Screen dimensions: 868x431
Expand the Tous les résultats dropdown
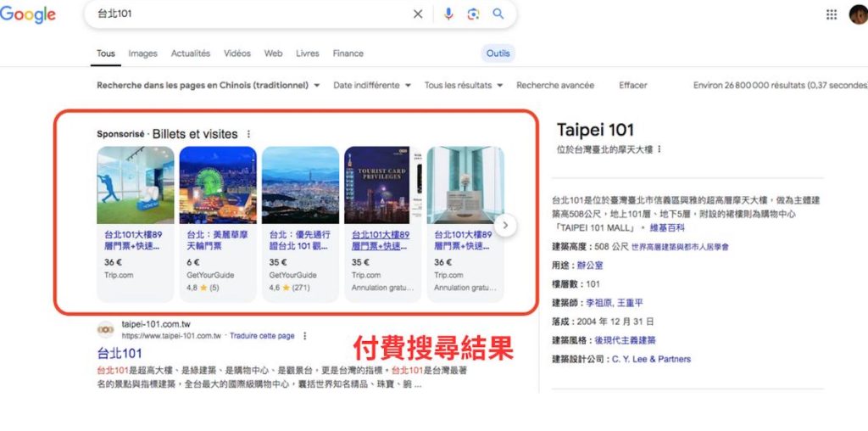pyautogui.click(x=464, y=86)
